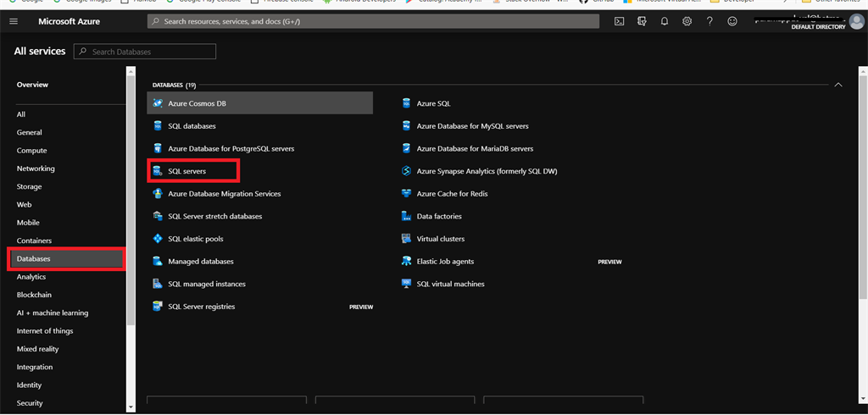Focus the Search Databases filter box
Viewport: 868px width, 415px height.
(x=145, y=52)
